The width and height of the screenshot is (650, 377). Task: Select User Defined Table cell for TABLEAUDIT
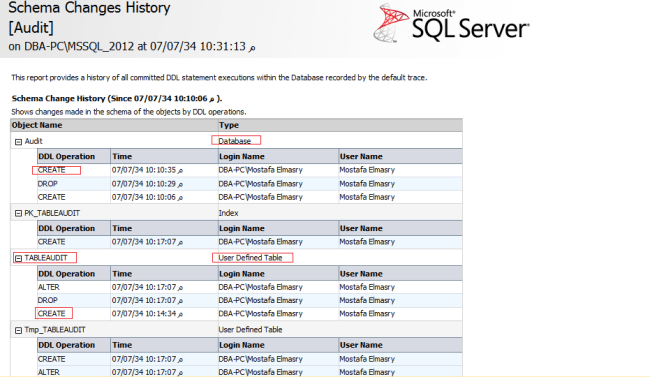pos(250,258)
